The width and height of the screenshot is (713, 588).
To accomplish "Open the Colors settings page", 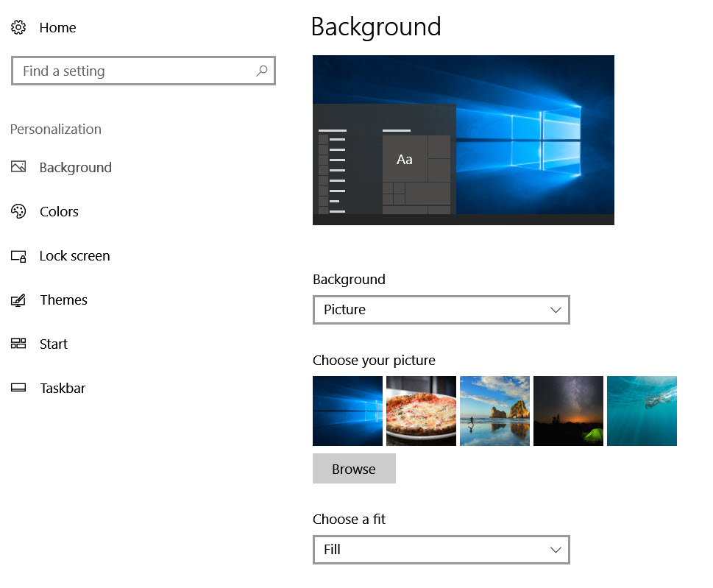I will [x=59, y=212].
